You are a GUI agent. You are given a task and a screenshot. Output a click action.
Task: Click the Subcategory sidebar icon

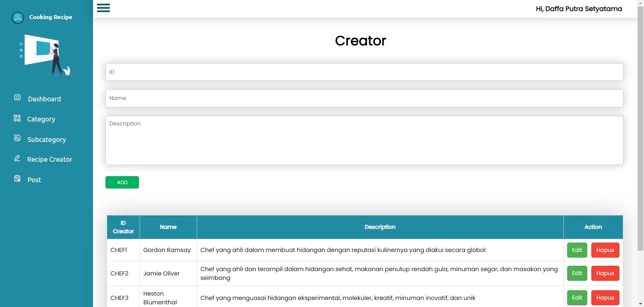(17, 138)
